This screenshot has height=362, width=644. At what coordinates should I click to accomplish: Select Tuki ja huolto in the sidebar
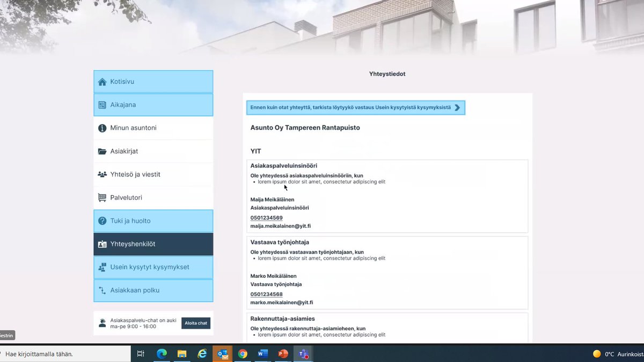click(x=128, y=220)
